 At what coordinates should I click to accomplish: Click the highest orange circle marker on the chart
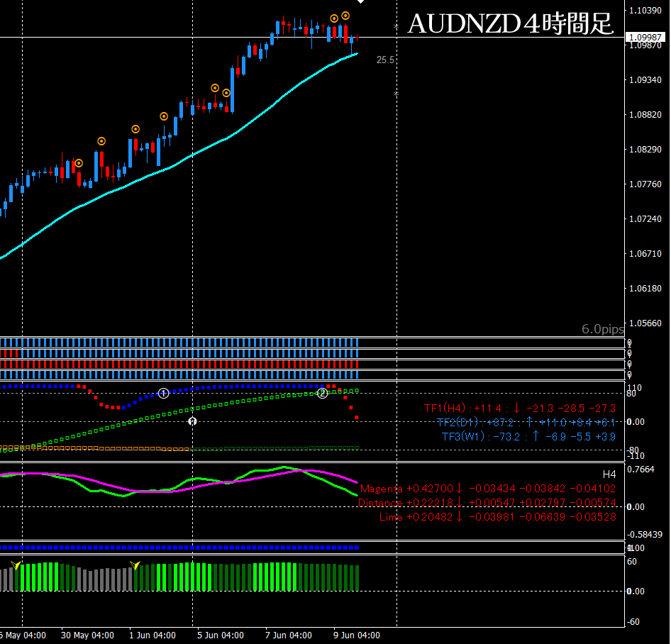click(x=345, y=16)
